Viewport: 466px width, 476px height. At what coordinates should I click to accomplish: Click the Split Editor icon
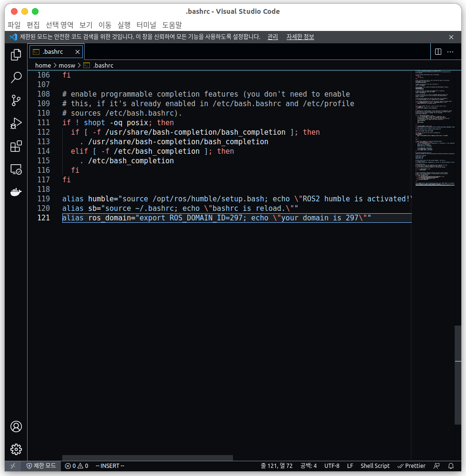438,51
